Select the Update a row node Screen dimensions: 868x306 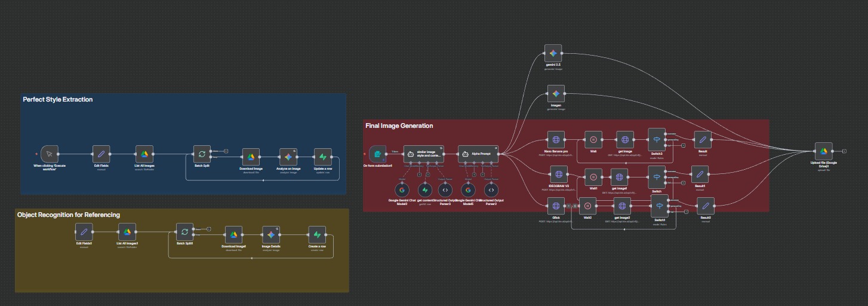[x=323, y=157]
